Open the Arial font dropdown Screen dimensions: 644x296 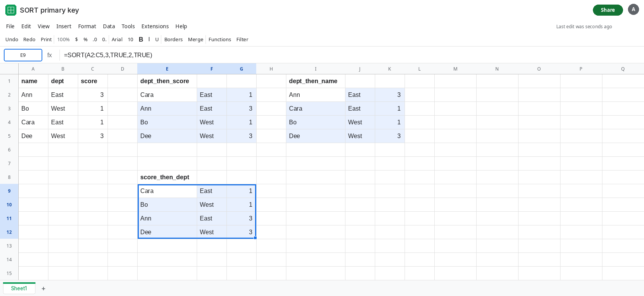tap(117, 39)
